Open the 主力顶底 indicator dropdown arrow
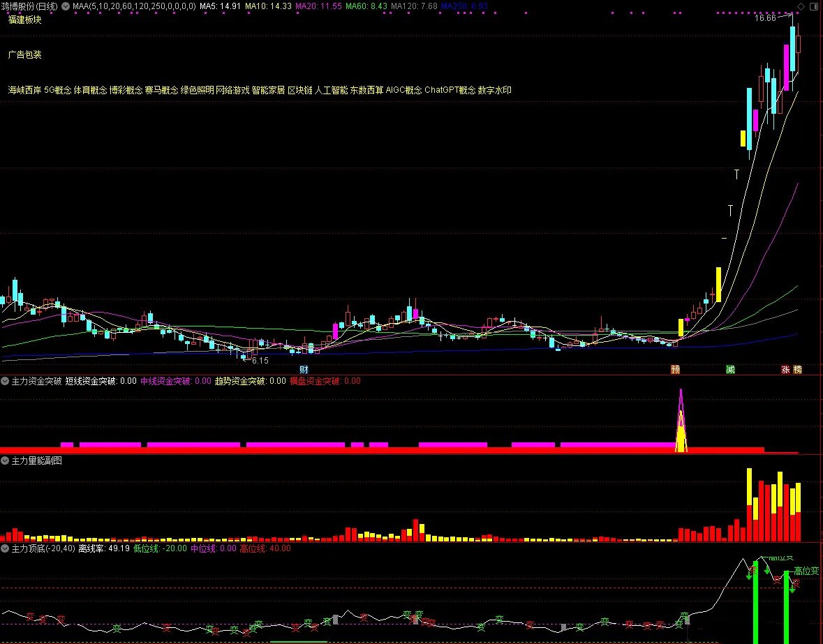Image resolution: width=823 pixels, height=644 pixels. point(5,548)
